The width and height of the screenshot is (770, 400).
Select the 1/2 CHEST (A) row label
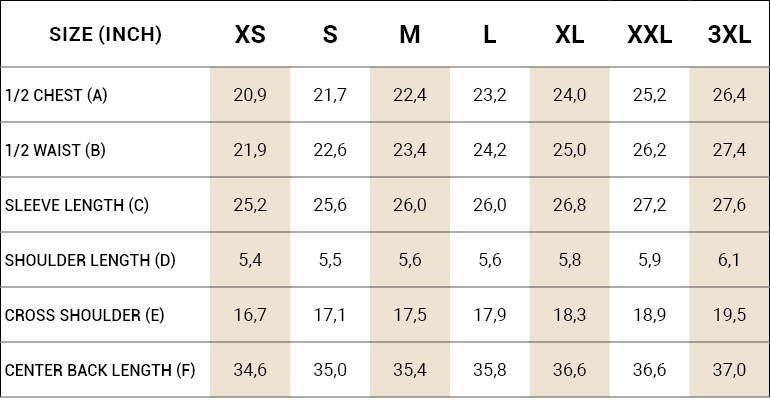(x=56, y=96)
